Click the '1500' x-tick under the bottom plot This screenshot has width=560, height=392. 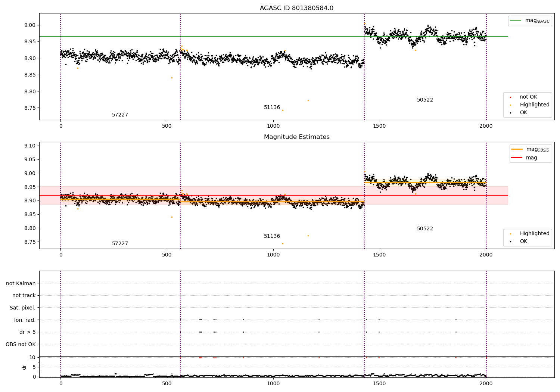coord(380,384)
